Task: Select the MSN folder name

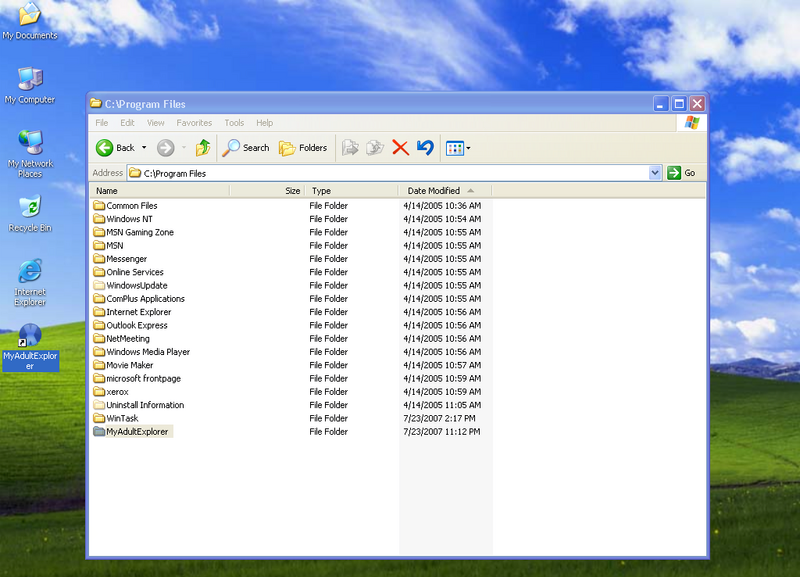Action: tap(115, 245)
